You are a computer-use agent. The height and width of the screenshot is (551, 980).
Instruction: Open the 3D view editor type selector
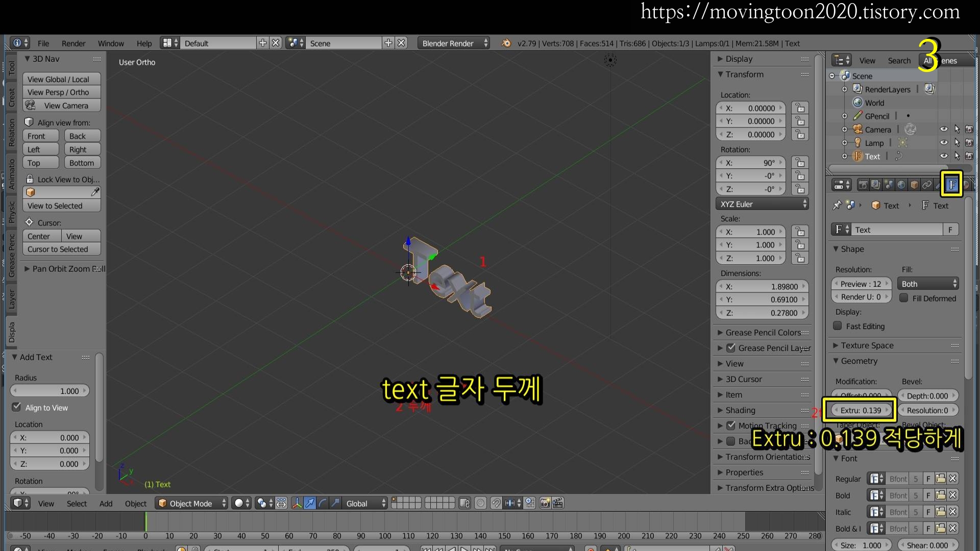[x=21, y=504]
